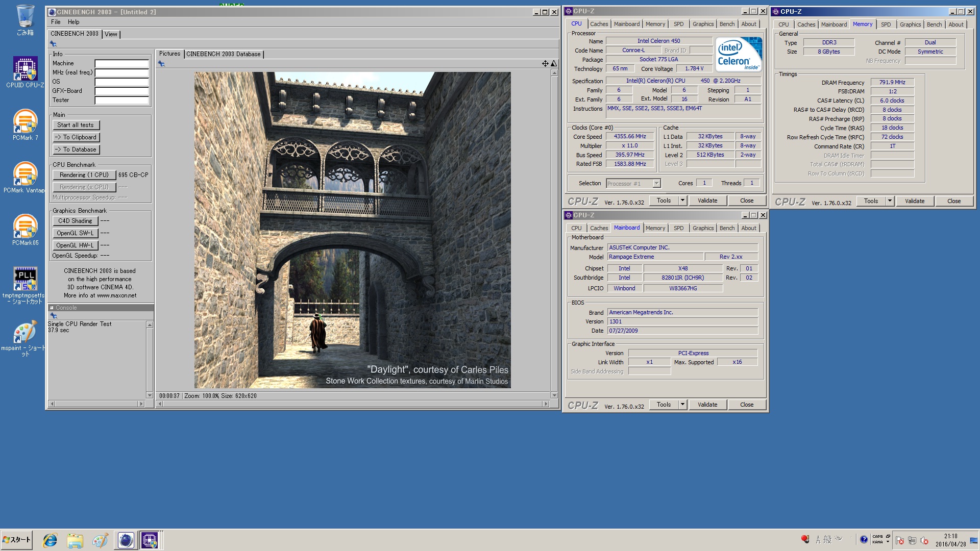Image resolution: width=980 pixels, height=551 pixels.
Task: Click the Tester input field
Action: tap(121, 101)
